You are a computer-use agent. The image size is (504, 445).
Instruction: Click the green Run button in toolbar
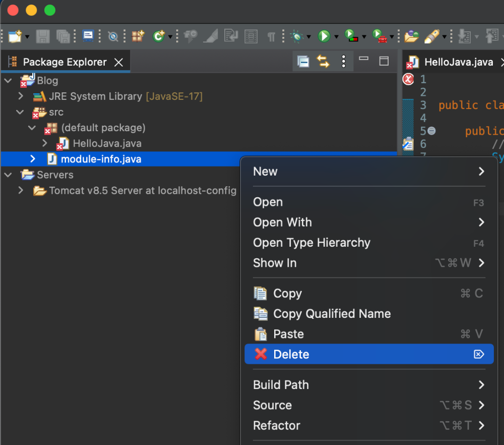324,36
